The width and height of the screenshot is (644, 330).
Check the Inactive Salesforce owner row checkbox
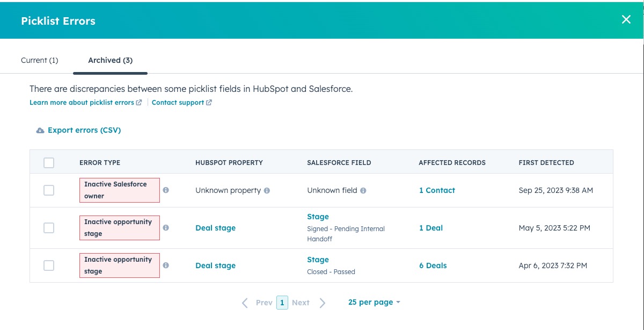pyautogui.click(x=49, y=190)
